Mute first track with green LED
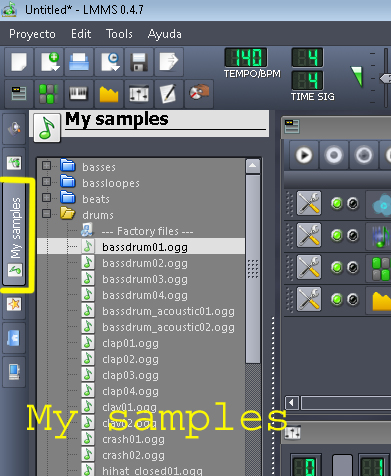 (337, 203)
